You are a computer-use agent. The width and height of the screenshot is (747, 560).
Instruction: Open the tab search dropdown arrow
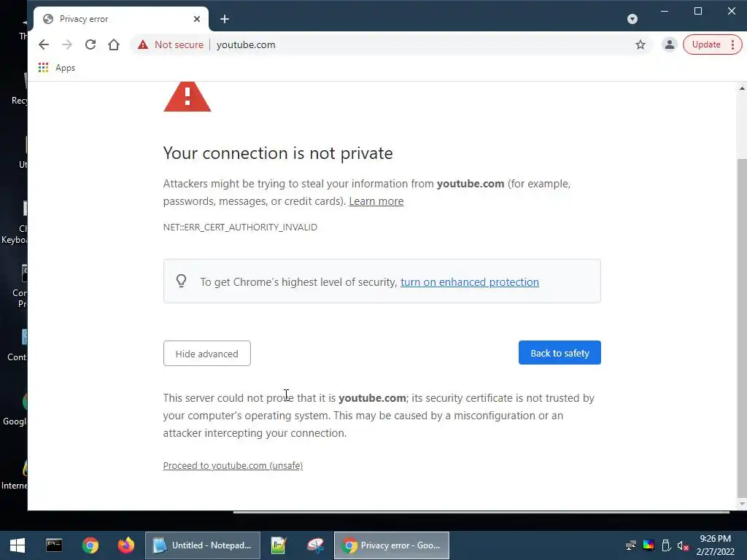tap(632, 19)
